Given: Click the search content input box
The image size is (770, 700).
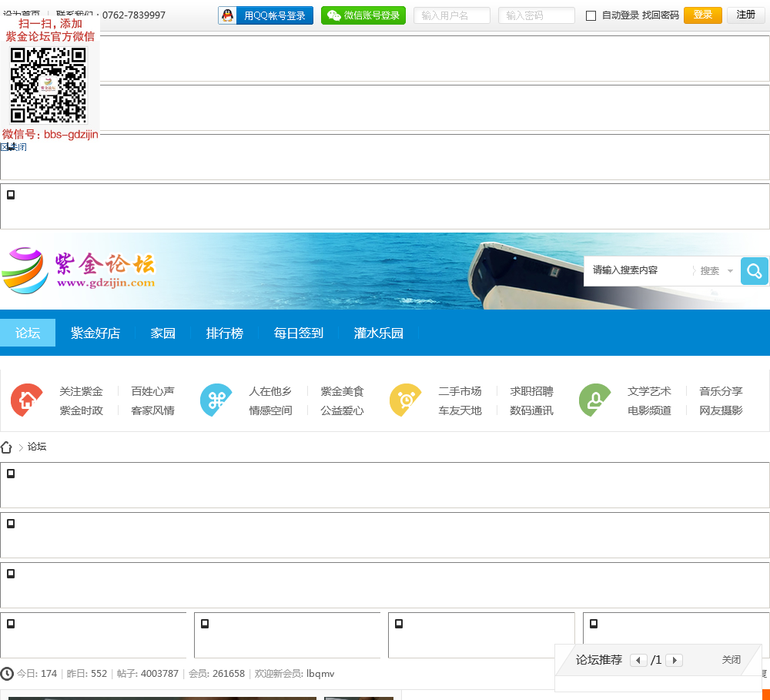Looking at the screenshot, I should point(638,270).
